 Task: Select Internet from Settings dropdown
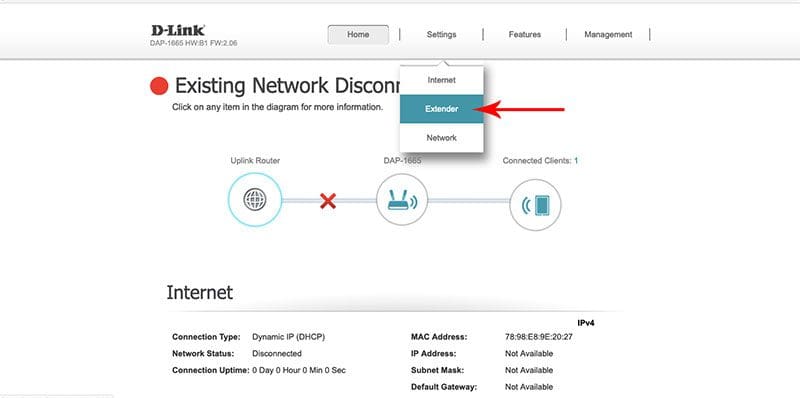pyautogui.click(x=441, y=80)
